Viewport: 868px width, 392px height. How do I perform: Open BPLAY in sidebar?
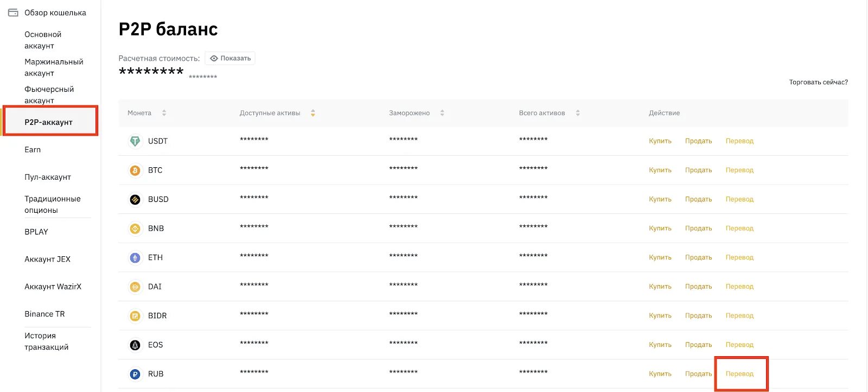36,232
